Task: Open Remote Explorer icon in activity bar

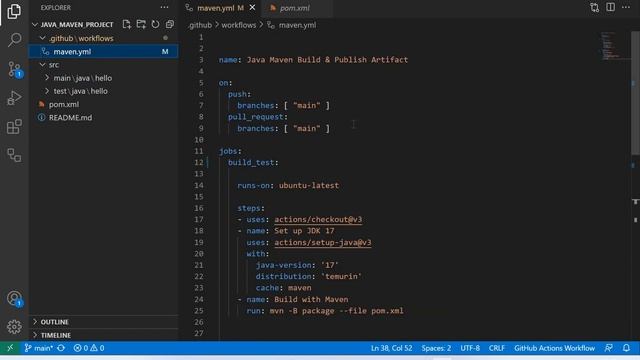Action: (14, 155)
